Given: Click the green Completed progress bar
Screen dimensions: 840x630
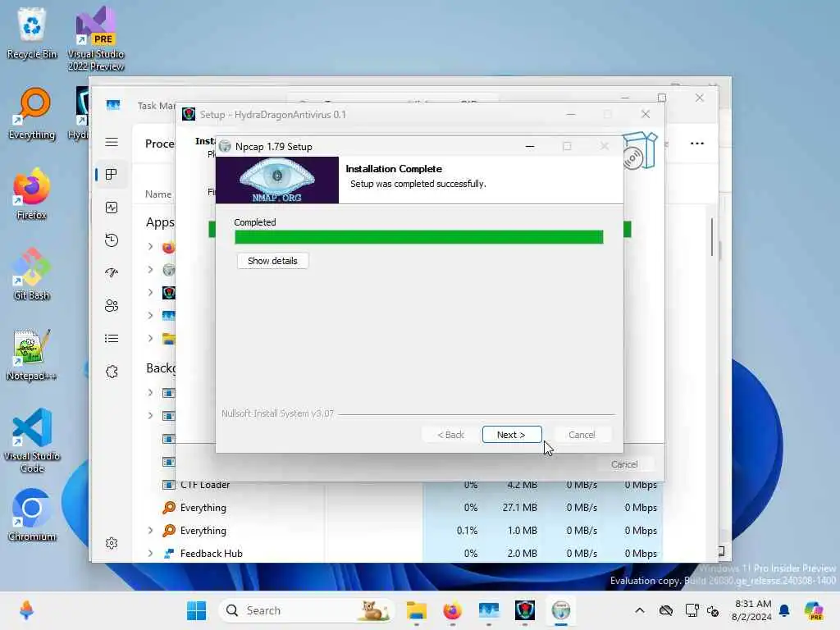Looking at the screenshot, I should [x=418, y=237].
